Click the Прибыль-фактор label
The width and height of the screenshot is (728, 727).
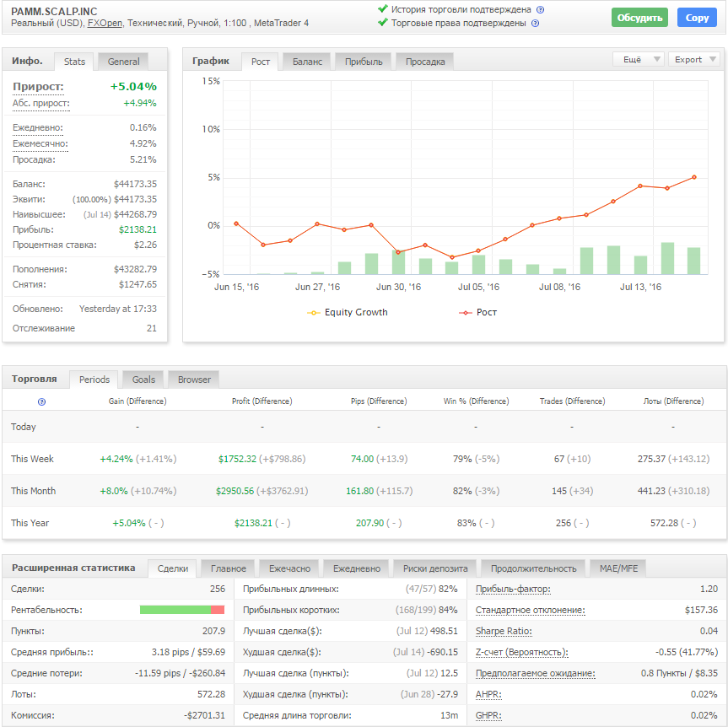[x=513, y=590]
